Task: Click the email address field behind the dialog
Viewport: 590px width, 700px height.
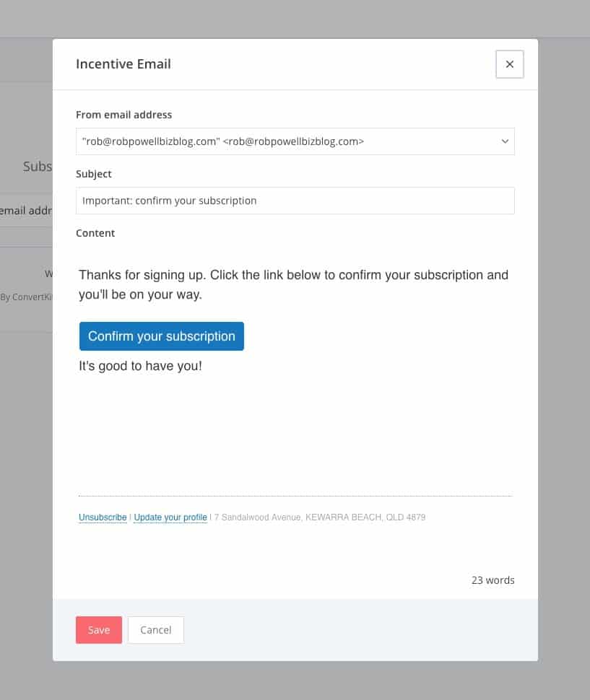Action: [x=26, y=211]
